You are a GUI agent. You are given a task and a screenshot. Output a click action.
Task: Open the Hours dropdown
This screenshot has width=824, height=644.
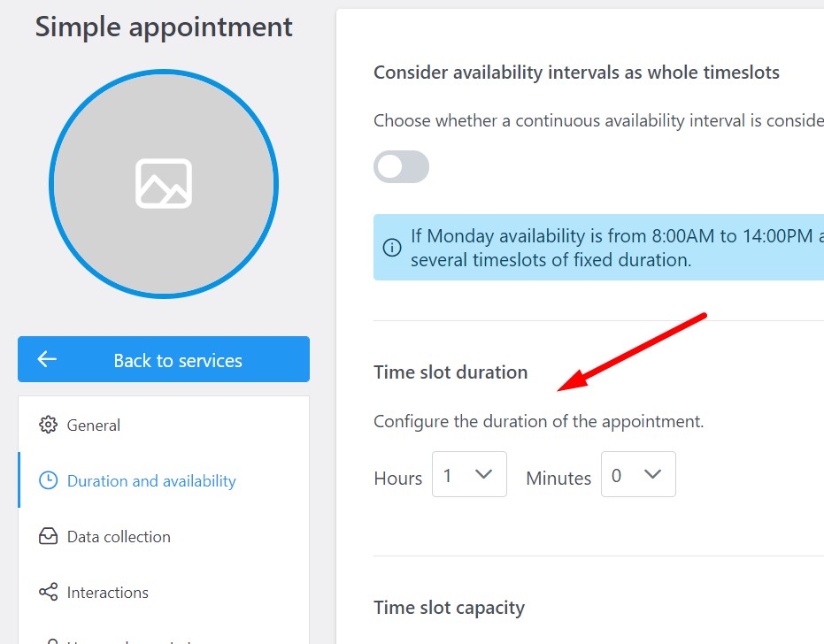(469, 474)
